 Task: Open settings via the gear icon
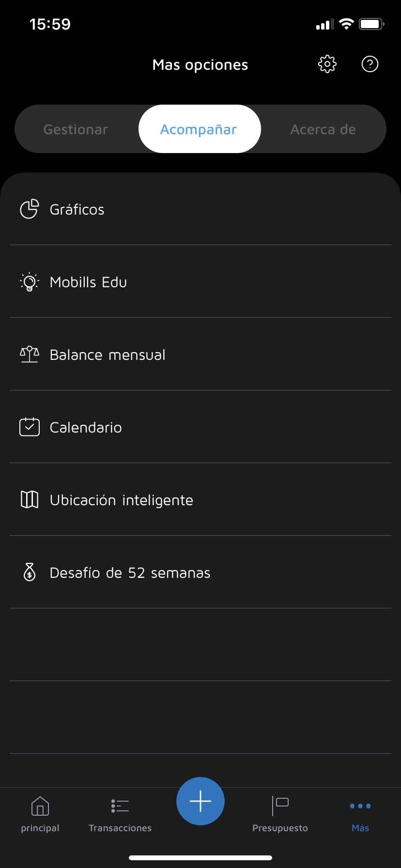coord(327,64)
